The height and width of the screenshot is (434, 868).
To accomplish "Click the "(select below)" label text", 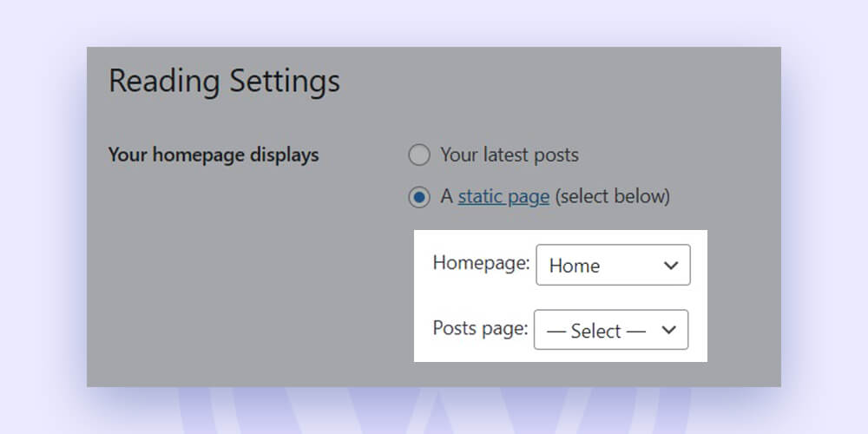I will pyautogui.click(x=612, y=197).
